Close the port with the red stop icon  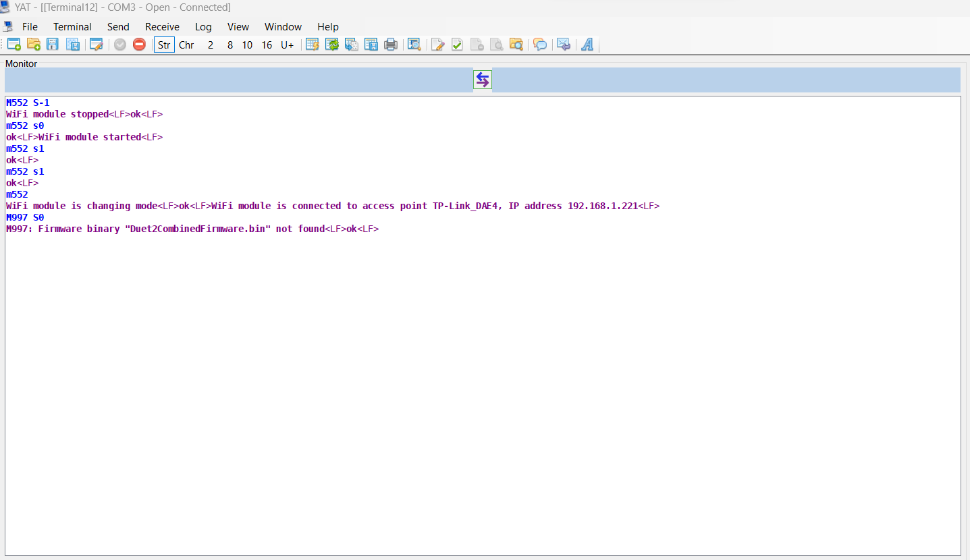tap(139, 45)
